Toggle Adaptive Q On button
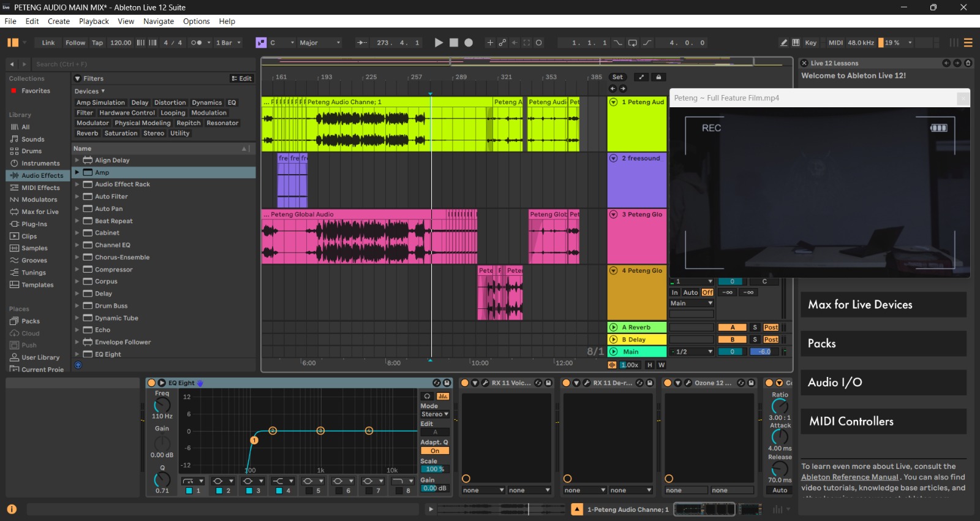The height and width of the screenshot is (521, 980). [435, 451]
